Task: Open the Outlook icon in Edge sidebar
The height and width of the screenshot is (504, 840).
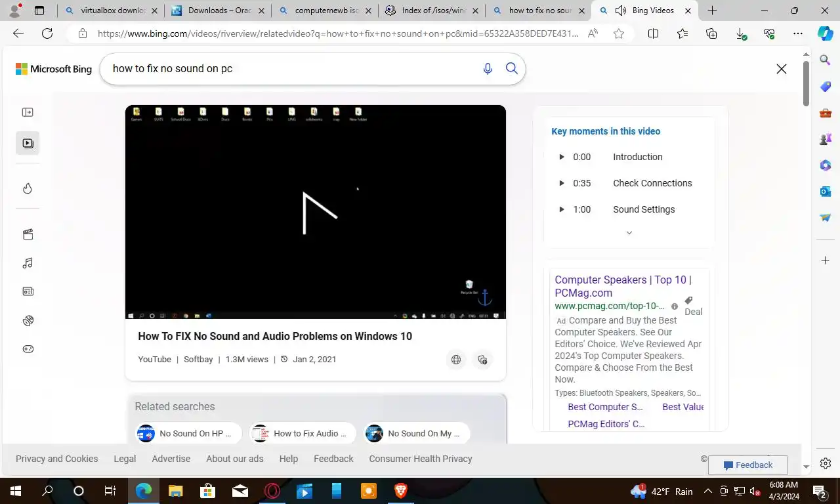Action: click(x=826, y=191)
